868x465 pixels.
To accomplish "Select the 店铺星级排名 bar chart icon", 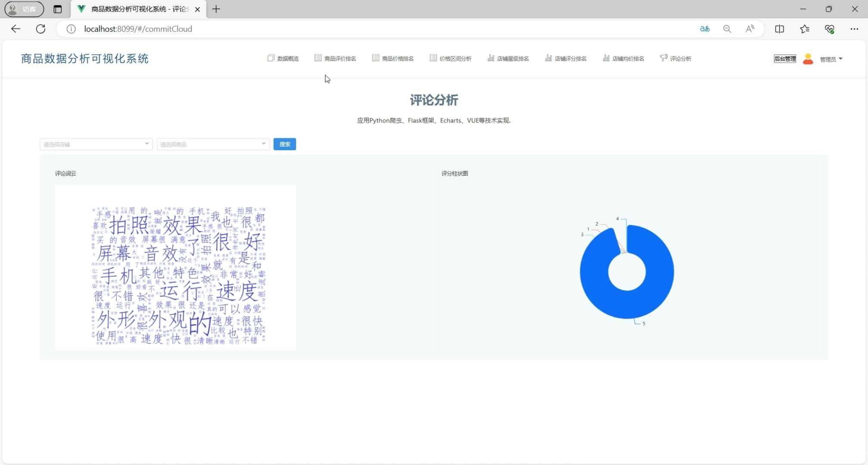I will (491, 58).
